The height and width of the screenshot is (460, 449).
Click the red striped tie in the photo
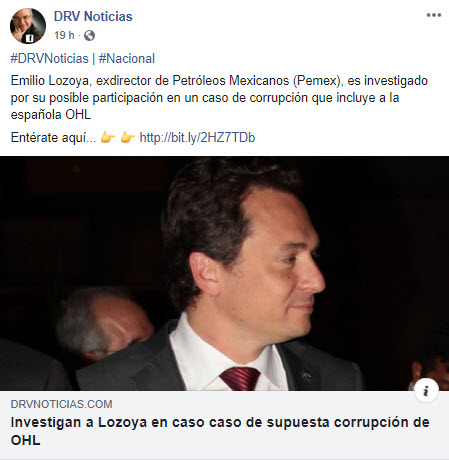coord(240,378)
